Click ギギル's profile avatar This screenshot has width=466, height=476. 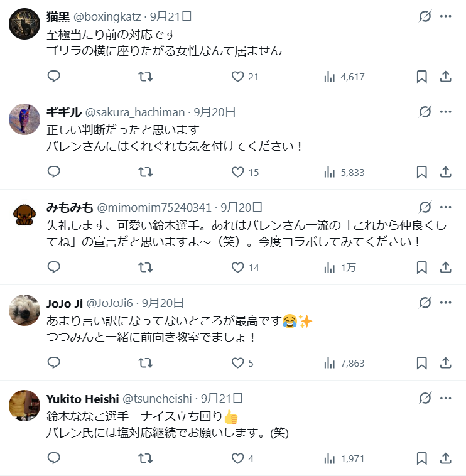tap(24, 119)
